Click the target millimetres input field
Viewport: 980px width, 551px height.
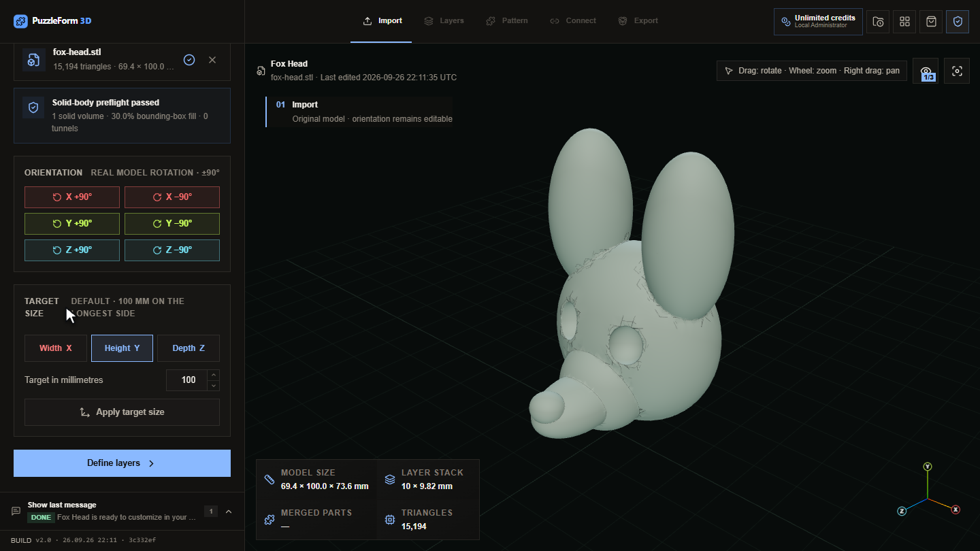(186, 380)
